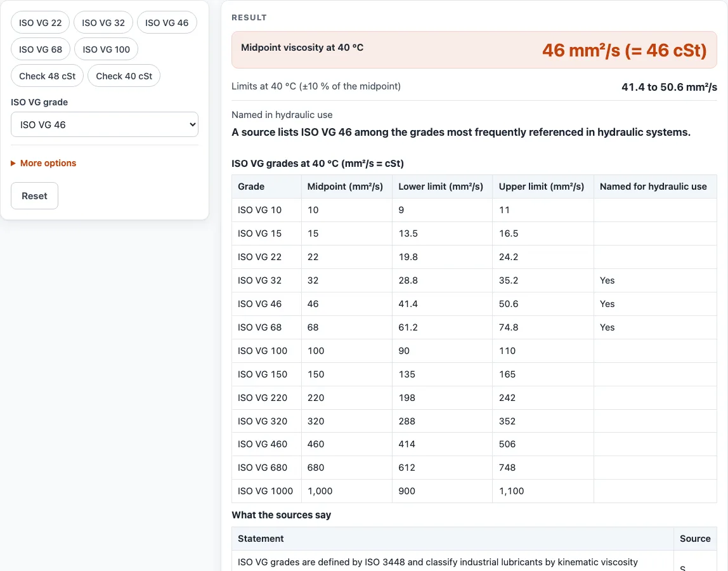728x571 pixels.
Task: Open the ISO VG grade dropdown
Action: tap(105, 124)
